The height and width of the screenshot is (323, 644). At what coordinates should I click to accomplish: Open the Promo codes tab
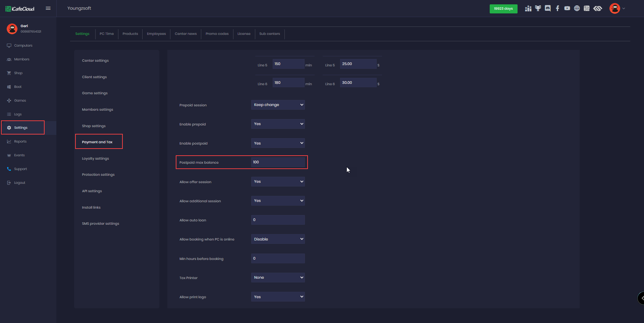click(217, 34)
